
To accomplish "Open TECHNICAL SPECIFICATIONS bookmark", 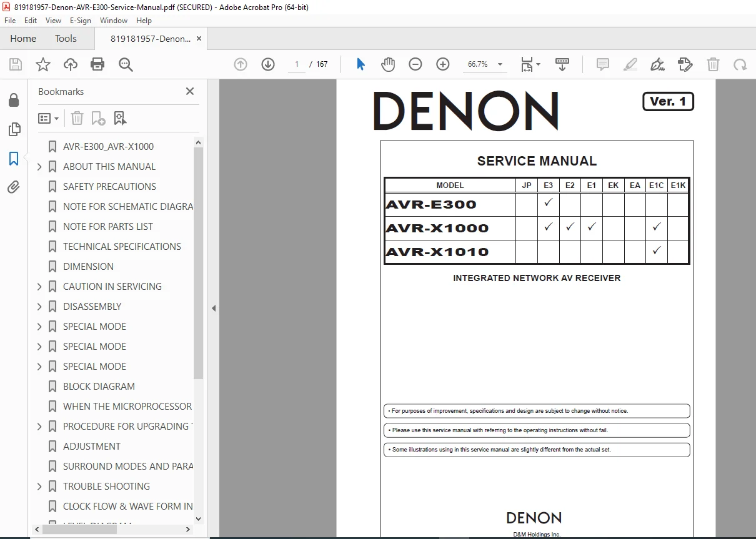I will tap(122, 247).
